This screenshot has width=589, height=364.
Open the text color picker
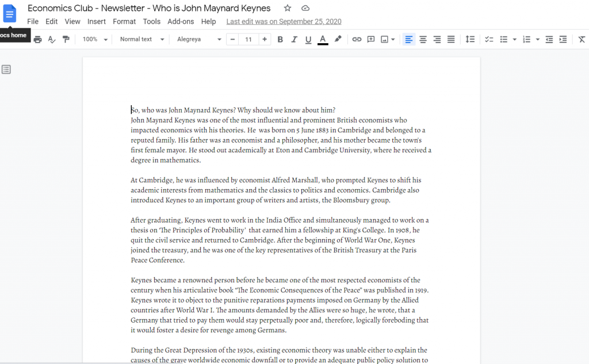point(323,40)
